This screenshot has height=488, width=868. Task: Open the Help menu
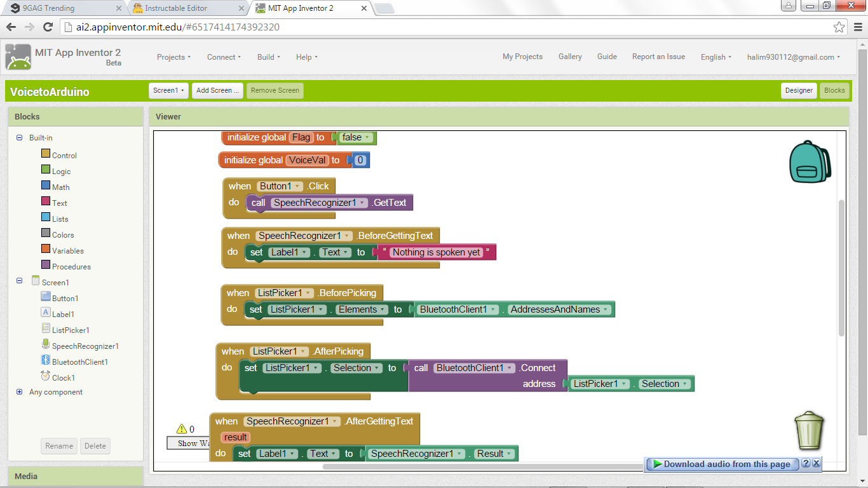pos(307,57)
